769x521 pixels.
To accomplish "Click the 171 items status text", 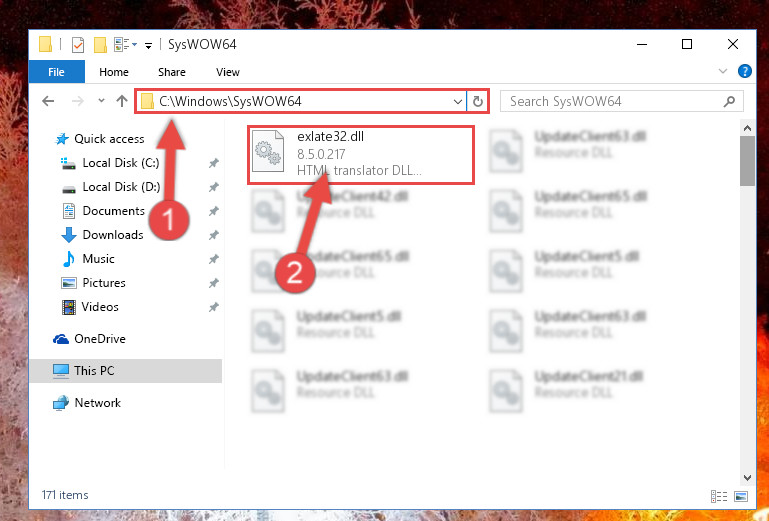I will click(x=65, y=495).
